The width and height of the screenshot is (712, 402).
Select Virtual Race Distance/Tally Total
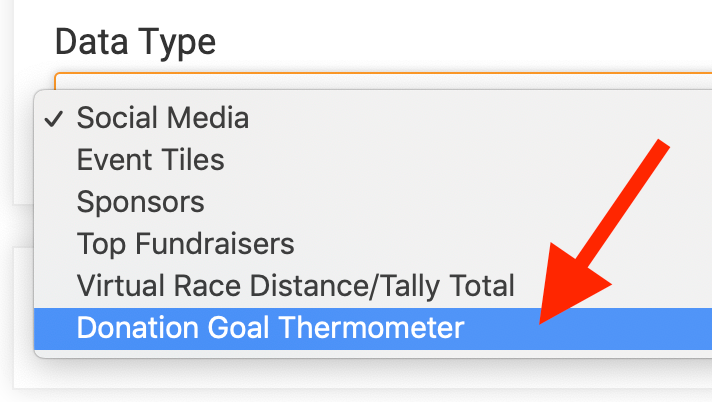click(x=295, y=286)
